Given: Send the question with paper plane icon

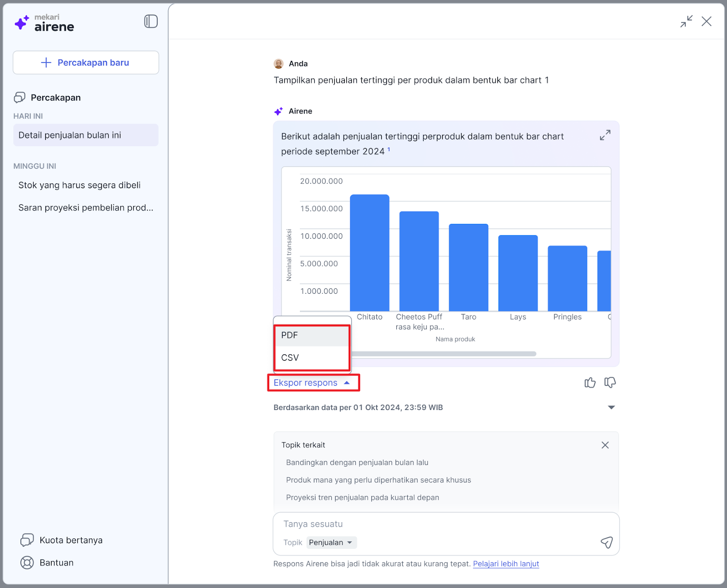Looking at the screenshot, I should 607,542.
